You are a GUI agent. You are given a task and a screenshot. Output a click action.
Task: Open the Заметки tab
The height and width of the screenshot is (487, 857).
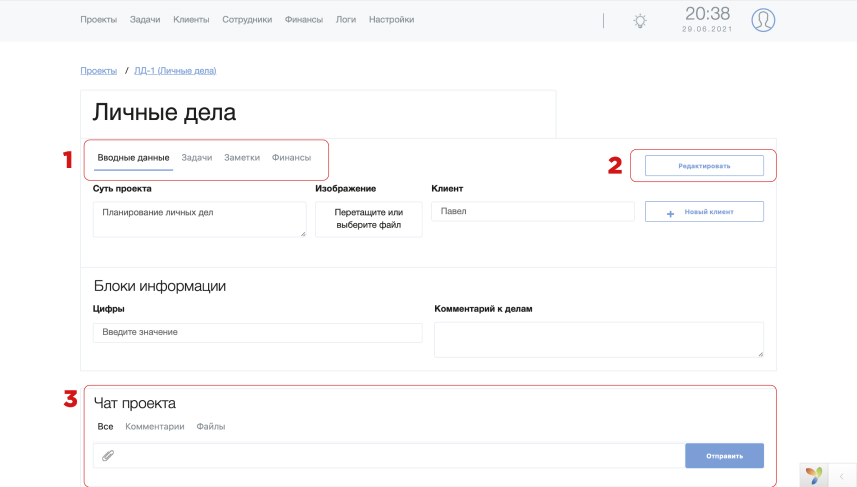pyautogui.click(x=242, y=157)
